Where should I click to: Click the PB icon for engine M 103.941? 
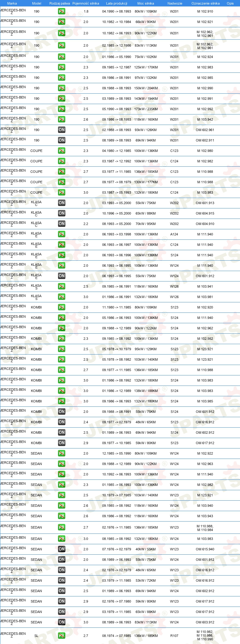[62, 286]
